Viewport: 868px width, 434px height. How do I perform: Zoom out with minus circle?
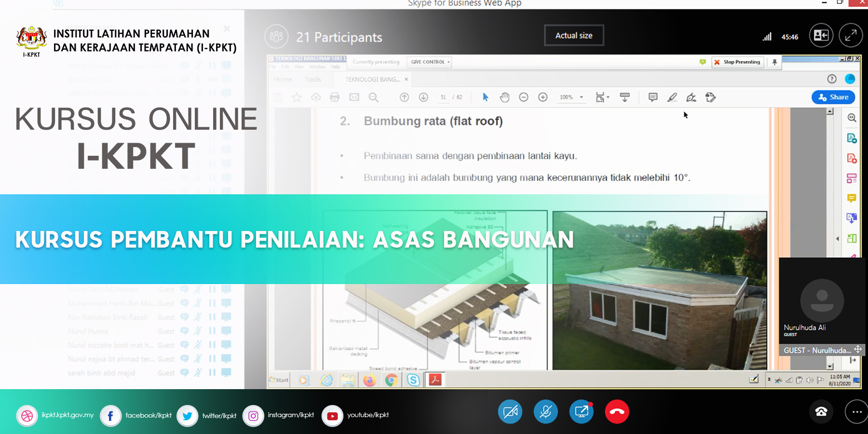coord(524,97)
